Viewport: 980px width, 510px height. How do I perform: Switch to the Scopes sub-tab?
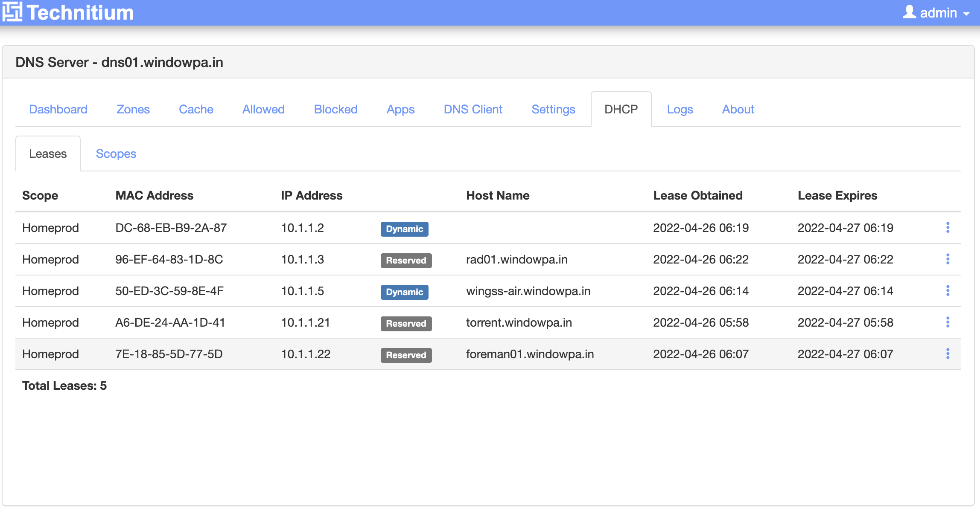(x=116, y=154)
